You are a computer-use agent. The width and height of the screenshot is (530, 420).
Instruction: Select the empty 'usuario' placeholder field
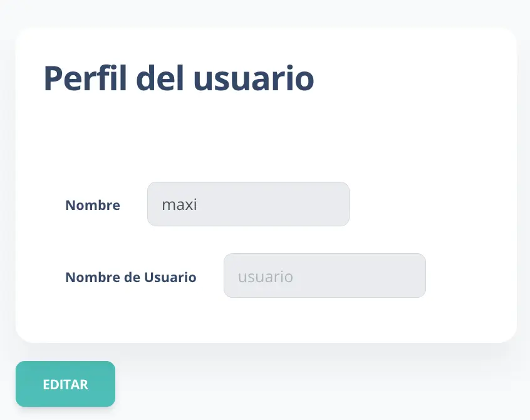(325, 276)
